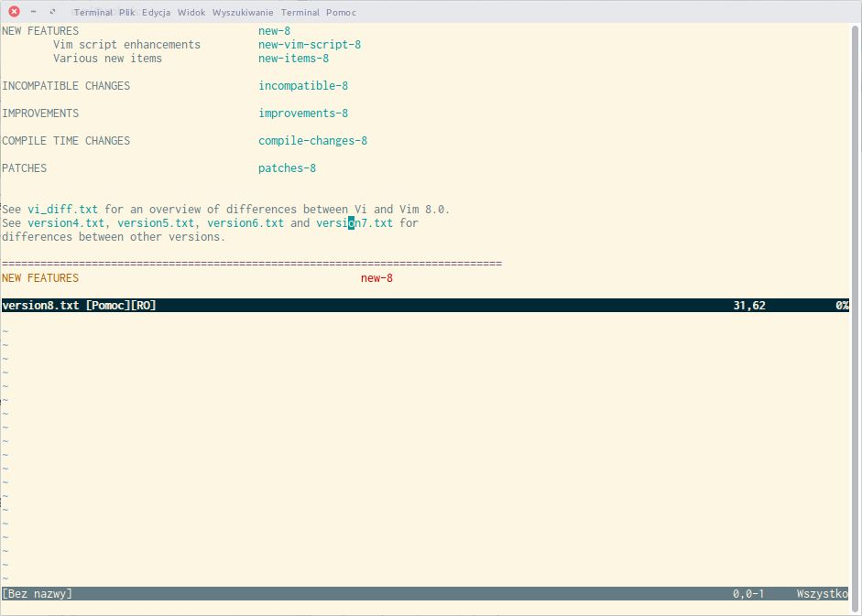Open the second Terminal menu beside Wyszukiwanie
862x616 pixels.
[300, 12]
